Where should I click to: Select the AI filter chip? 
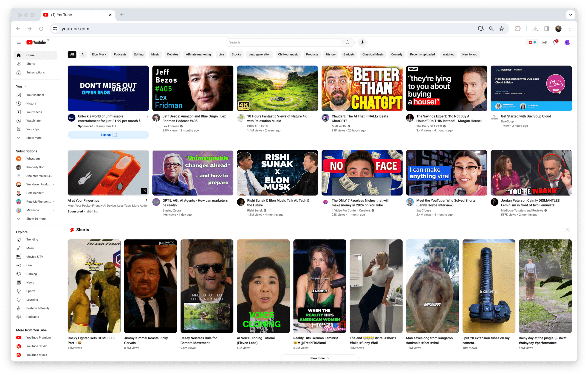coord(83,54)
